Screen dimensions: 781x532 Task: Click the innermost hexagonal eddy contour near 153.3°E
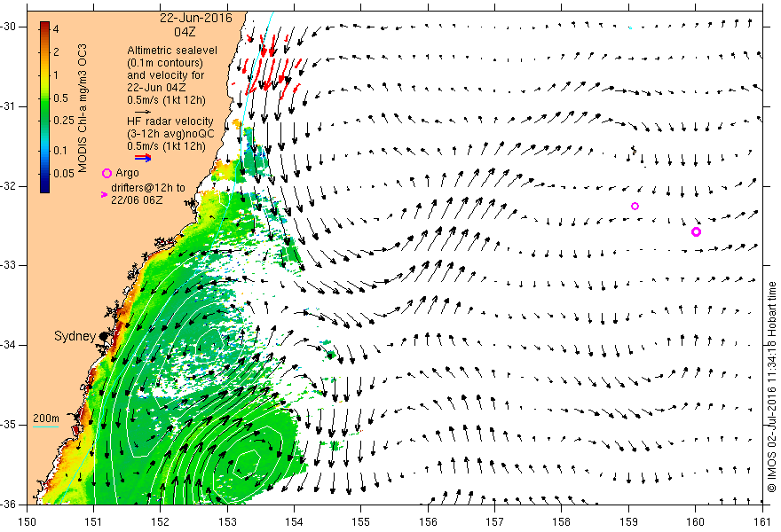pos(246,464)
